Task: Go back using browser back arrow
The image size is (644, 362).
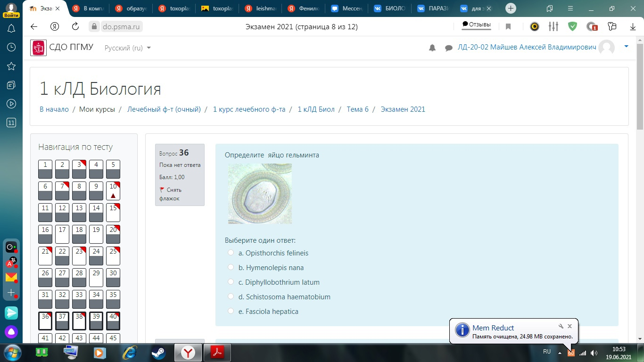Action: click(34, 27)
